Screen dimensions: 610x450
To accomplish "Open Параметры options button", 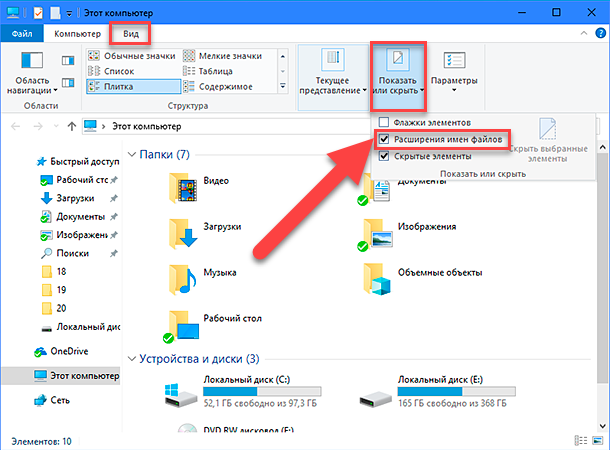I will (454, 73).
